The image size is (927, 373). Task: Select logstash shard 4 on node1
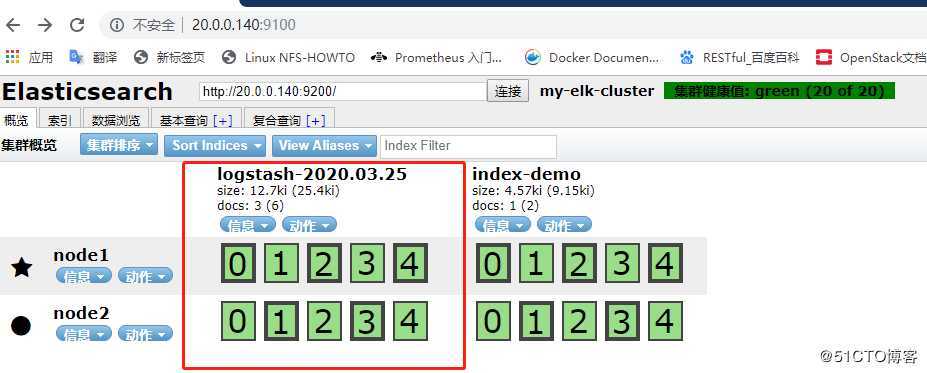pos(410,263)
